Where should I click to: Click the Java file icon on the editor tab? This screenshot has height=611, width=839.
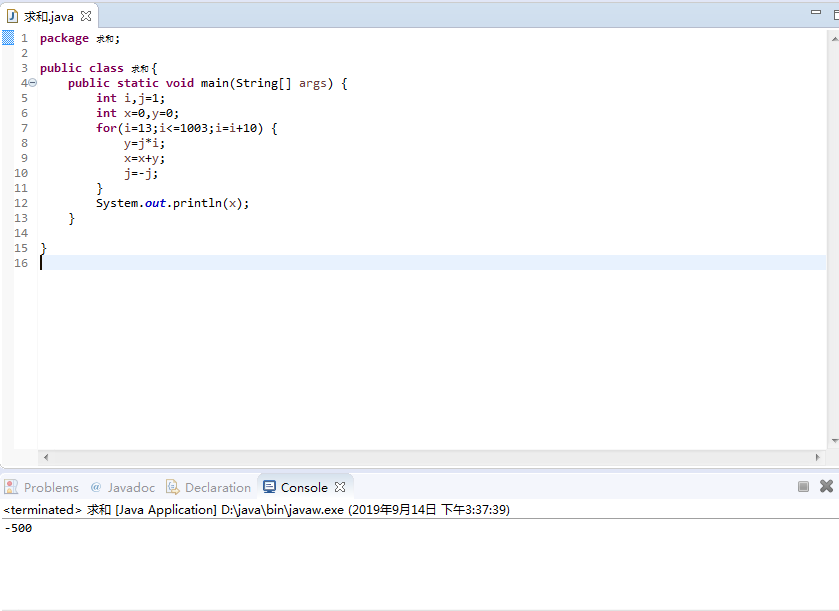point(12,17)
